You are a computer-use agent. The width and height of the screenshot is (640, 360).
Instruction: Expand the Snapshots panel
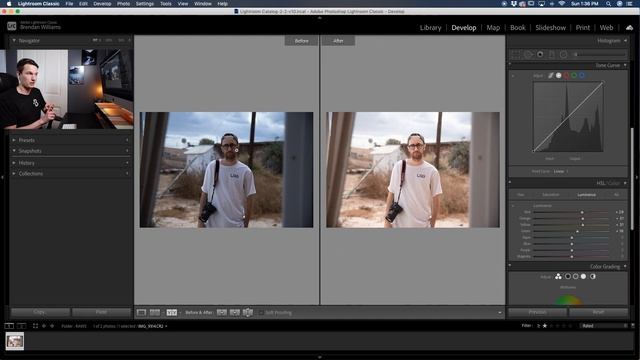[x=14, y=151]
